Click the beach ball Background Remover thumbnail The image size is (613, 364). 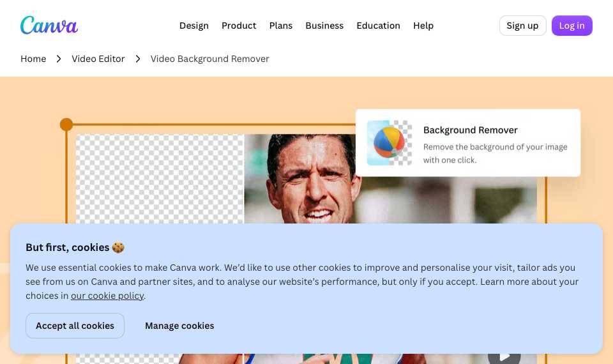(x=390, y=142)
